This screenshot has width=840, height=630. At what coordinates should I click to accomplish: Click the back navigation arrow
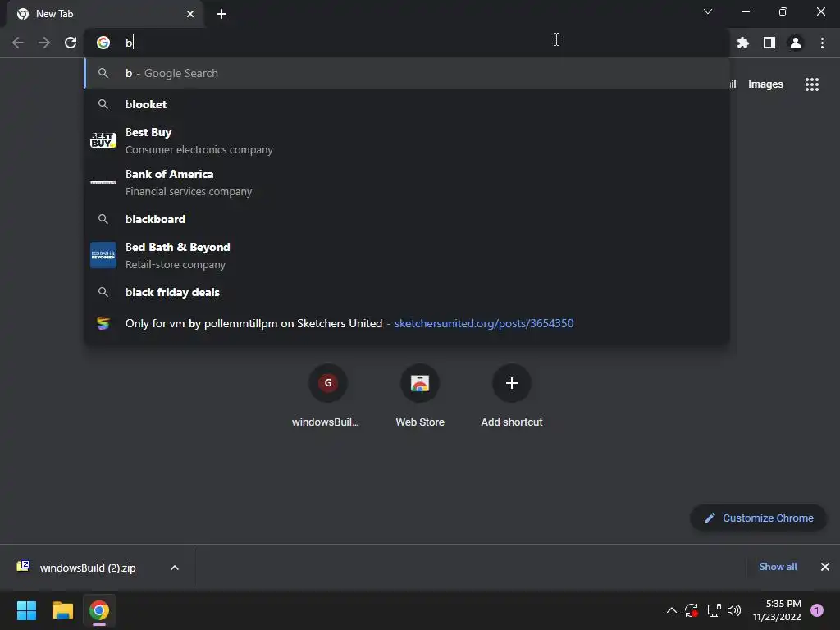[x=18, y=43]
